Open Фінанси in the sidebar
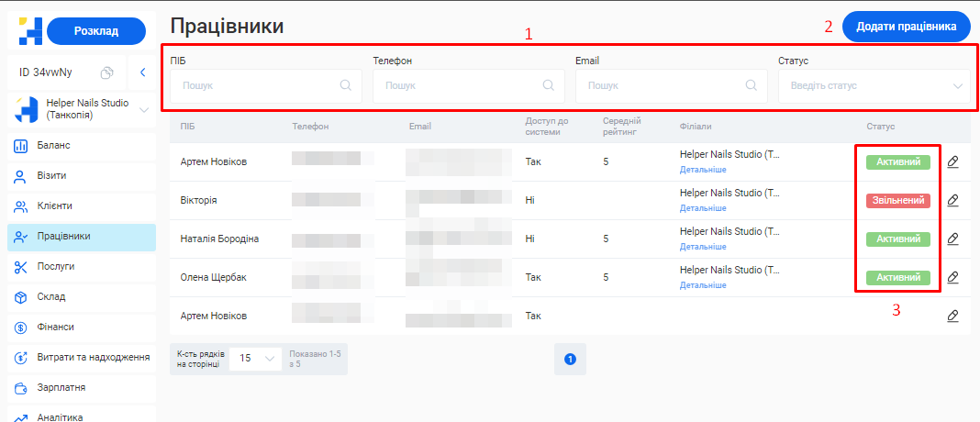The image size is (980, 422). point(57,327)
